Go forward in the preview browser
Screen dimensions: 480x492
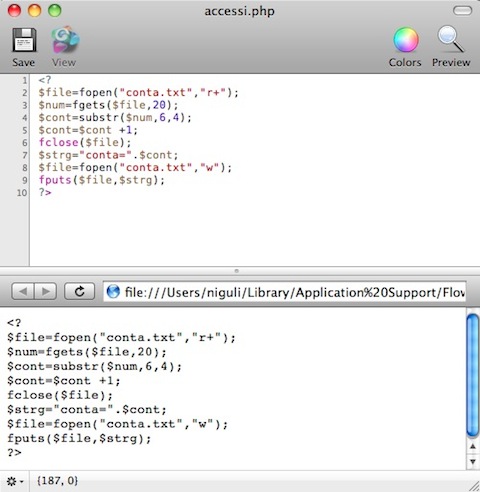click(45, 292)
